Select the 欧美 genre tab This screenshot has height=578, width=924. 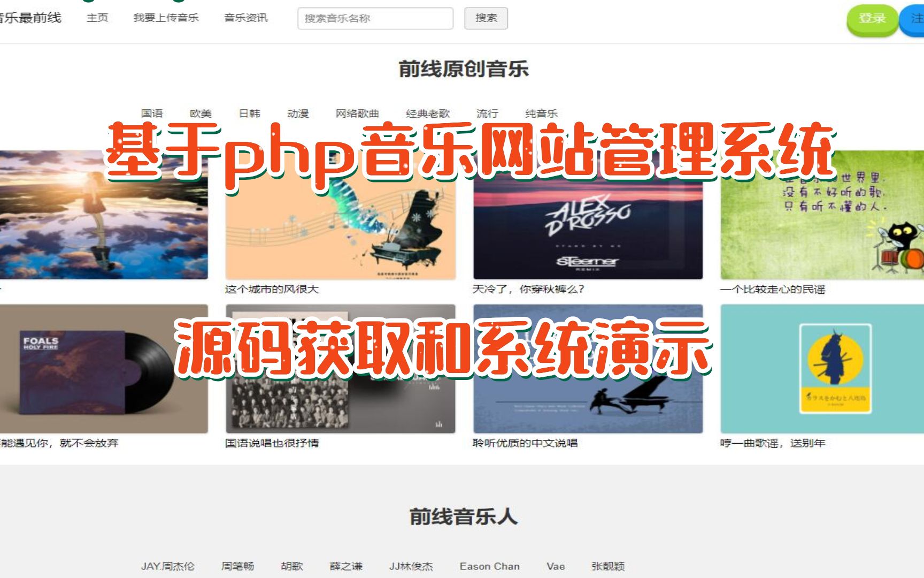click(201, 113)
